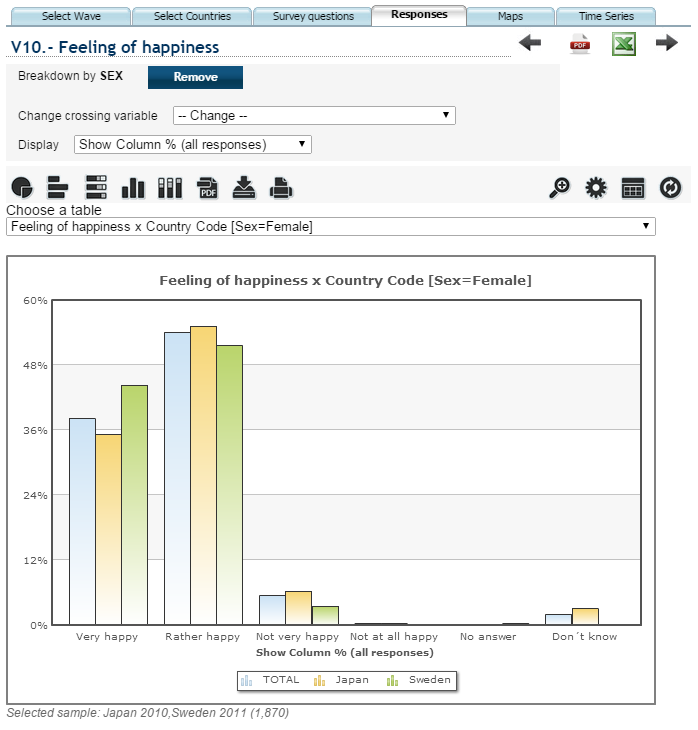This screenshot has width=698, height=730.
Task: Open Select Countries tab
Action: click(192, 16)
